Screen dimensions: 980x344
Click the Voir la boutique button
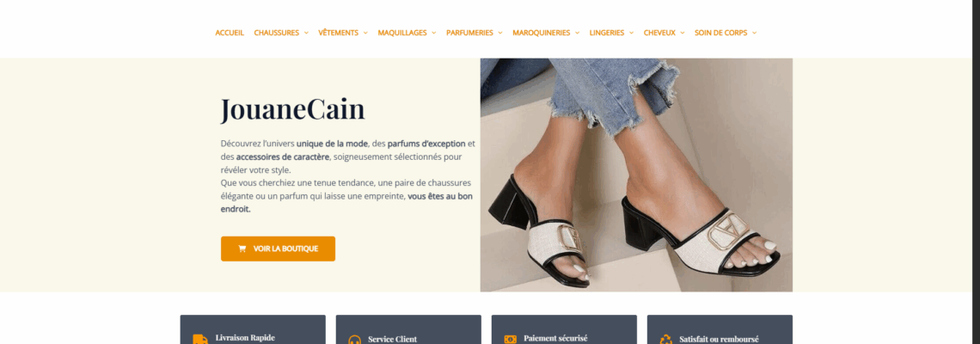click(279, 249)
